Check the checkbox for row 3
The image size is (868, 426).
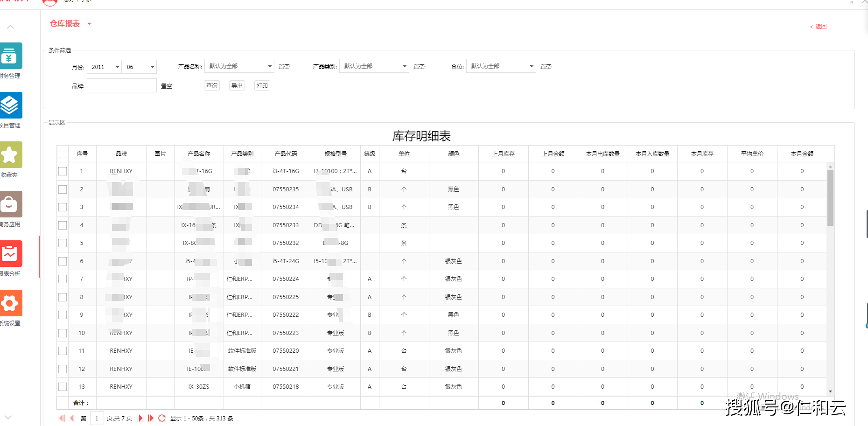[x=63, y=207]
